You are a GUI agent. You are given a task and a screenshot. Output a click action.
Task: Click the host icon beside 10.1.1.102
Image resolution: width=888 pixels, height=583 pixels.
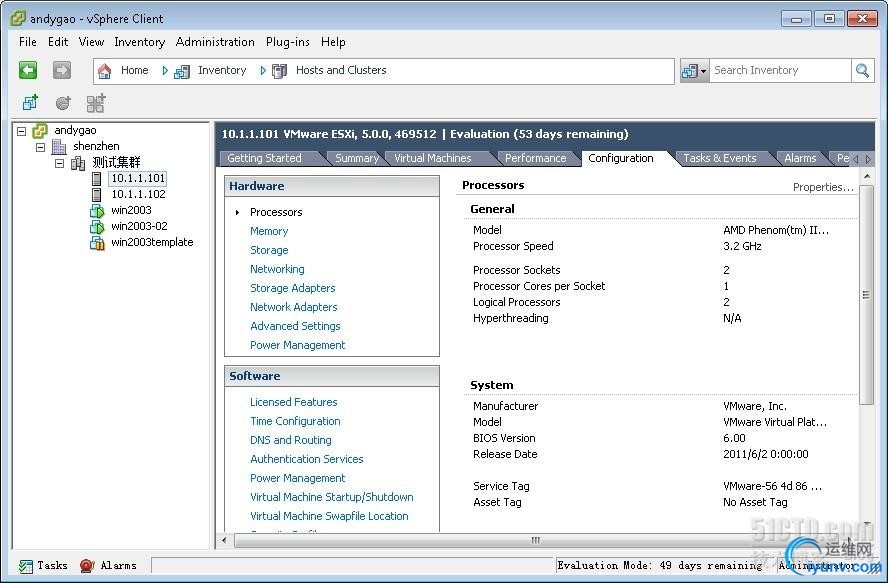point(97,195)
